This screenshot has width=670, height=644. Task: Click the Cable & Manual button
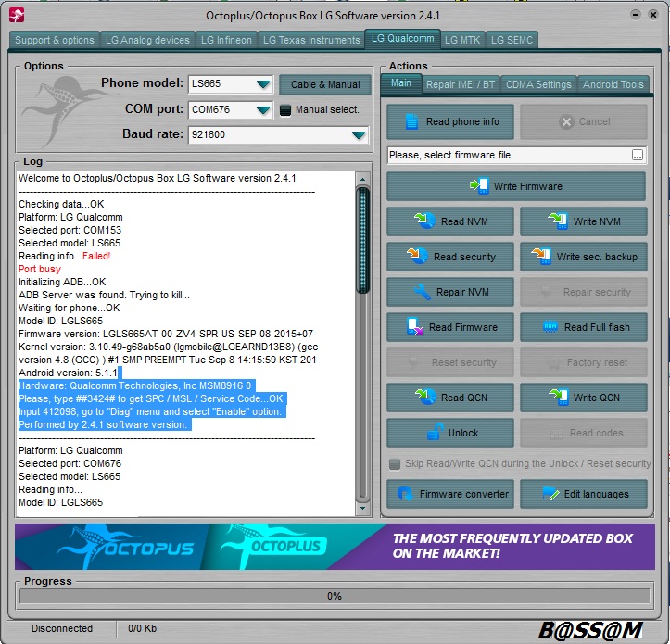click(x=325, y=84)
